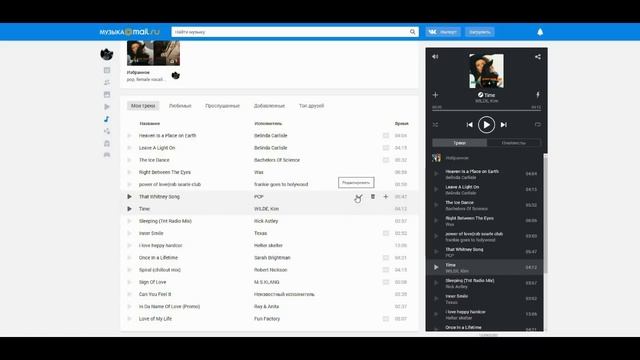Click the square icon on Leave A Light On row
Viewport: 640px width, 360px height.
[386, 148]
